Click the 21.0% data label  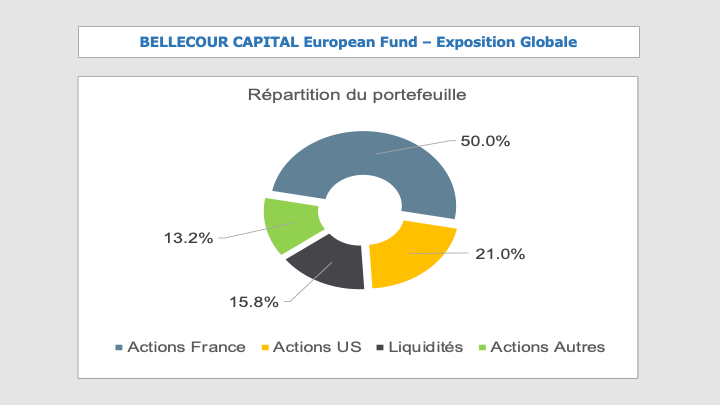500,254
